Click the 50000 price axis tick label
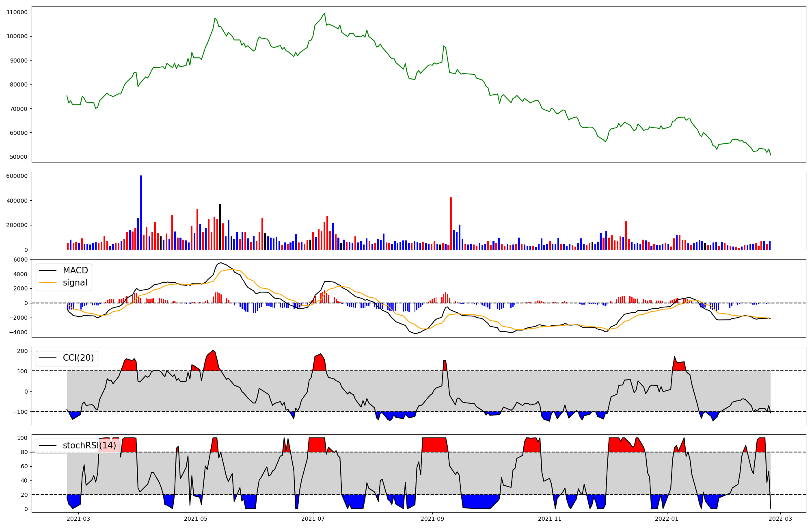812x528 pixels. (x=19, y=157)
